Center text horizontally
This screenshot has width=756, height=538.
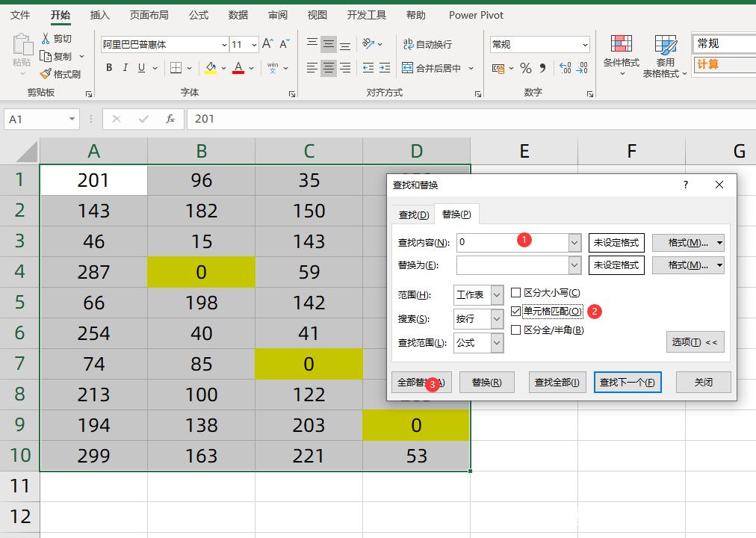coord(329,68)
